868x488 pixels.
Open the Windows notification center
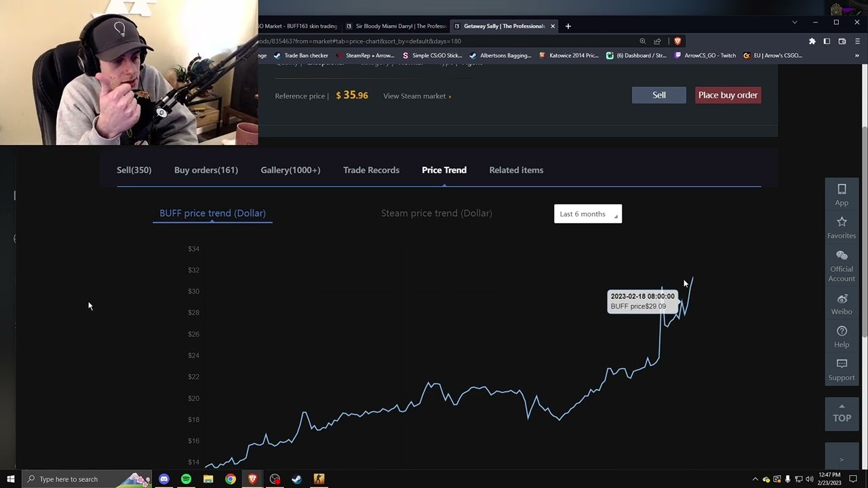point(853,479)
